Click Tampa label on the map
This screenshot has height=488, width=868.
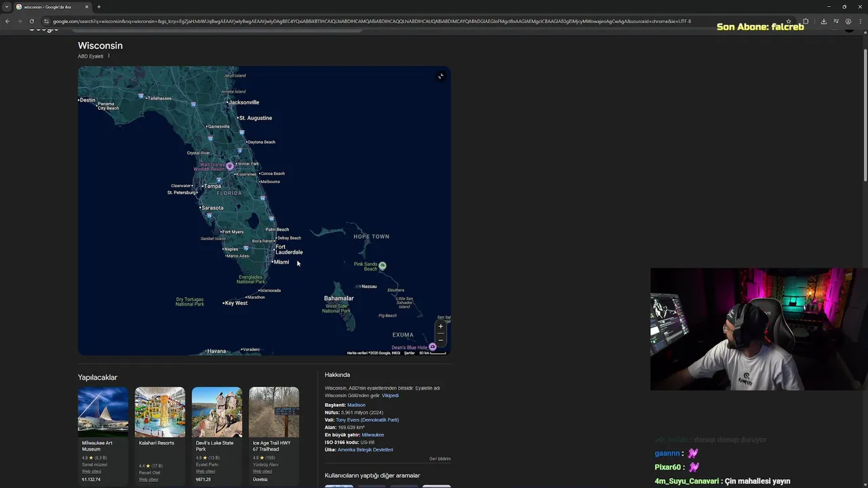coord(212,186)
